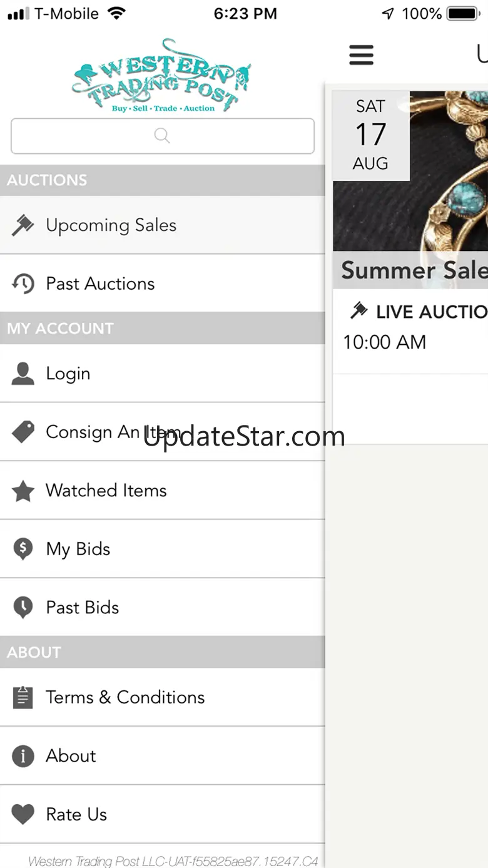Open the Login menu entry

tap(68, 374)
